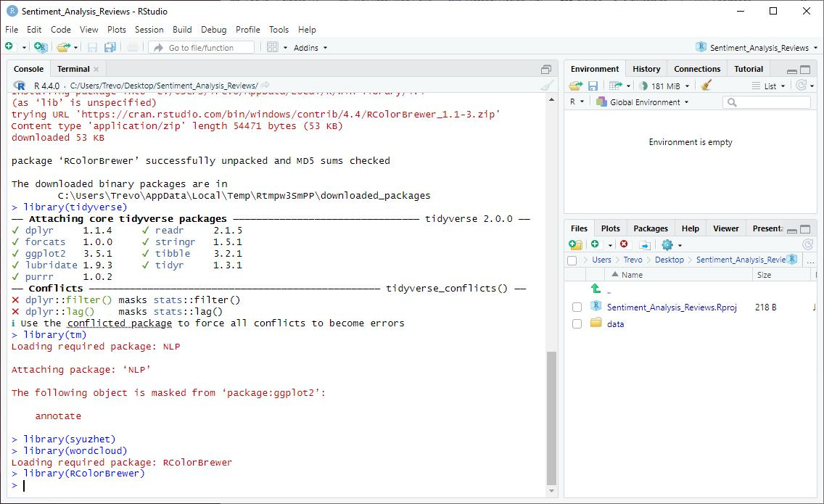Viewport: 824px width, 504px height.
Task: Open the Profile menu
Action: click(x=247, y=30)
